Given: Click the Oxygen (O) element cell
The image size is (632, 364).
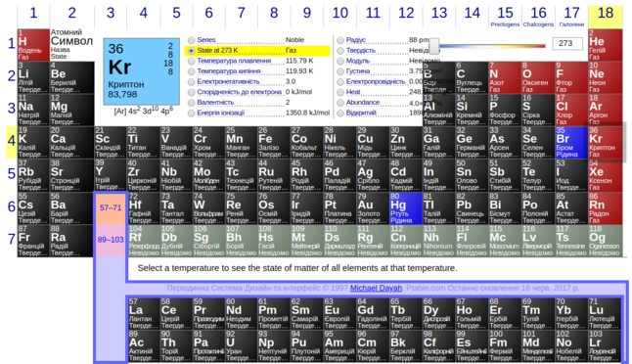Looking at the screenshot, I should point(538,77).
